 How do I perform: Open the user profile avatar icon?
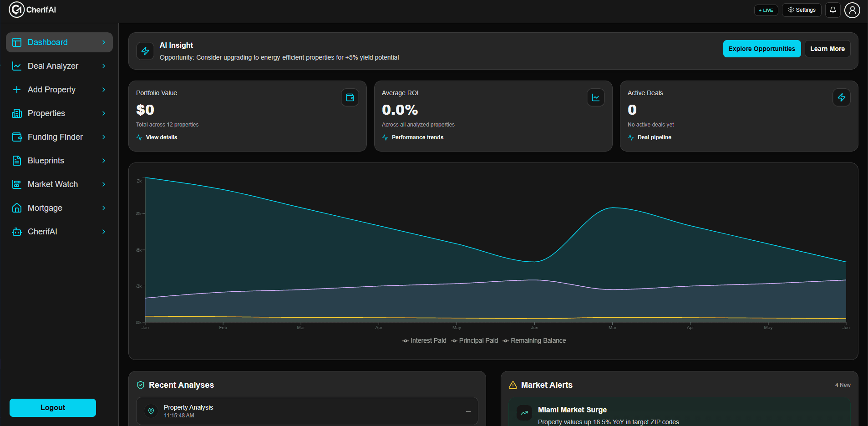(x=852, y=10)
